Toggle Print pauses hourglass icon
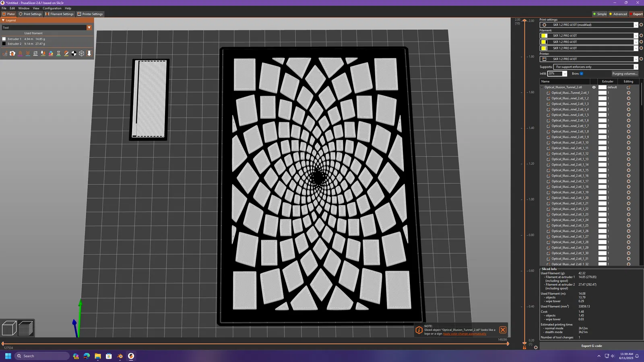 tap(58, 53)
